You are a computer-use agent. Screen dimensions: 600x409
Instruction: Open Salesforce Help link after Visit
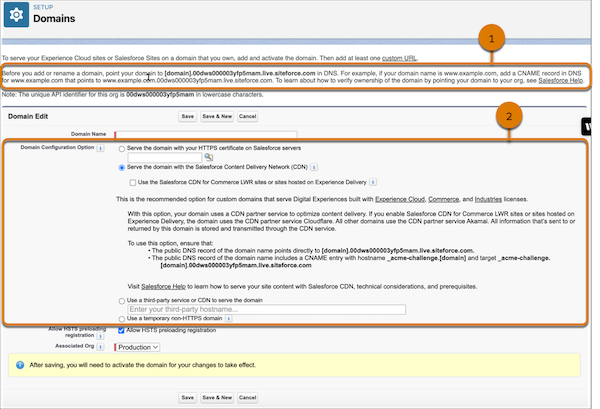tap(163, 286)
